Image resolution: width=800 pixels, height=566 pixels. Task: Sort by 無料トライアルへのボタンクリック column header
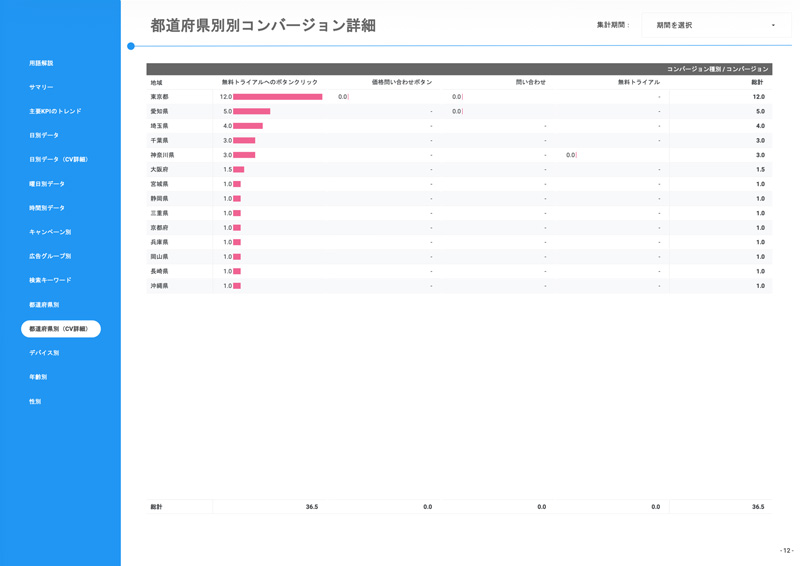269,82
